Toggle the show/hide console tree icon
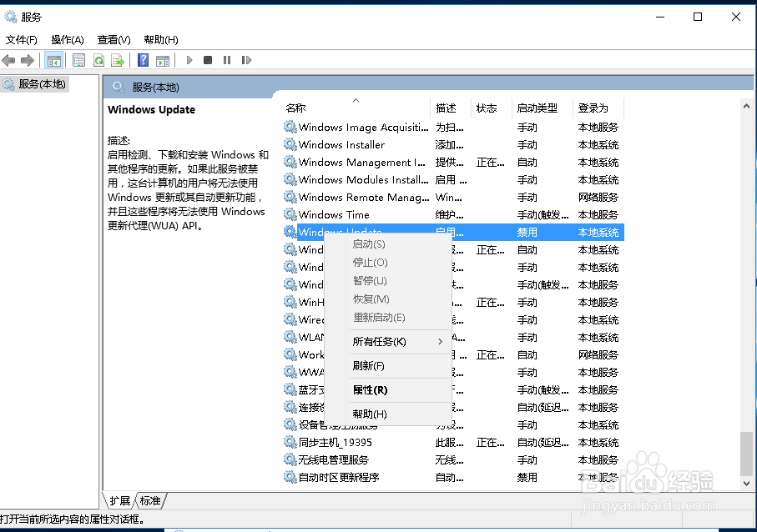The width and height of the screenshot is (757, 532). 53,60
